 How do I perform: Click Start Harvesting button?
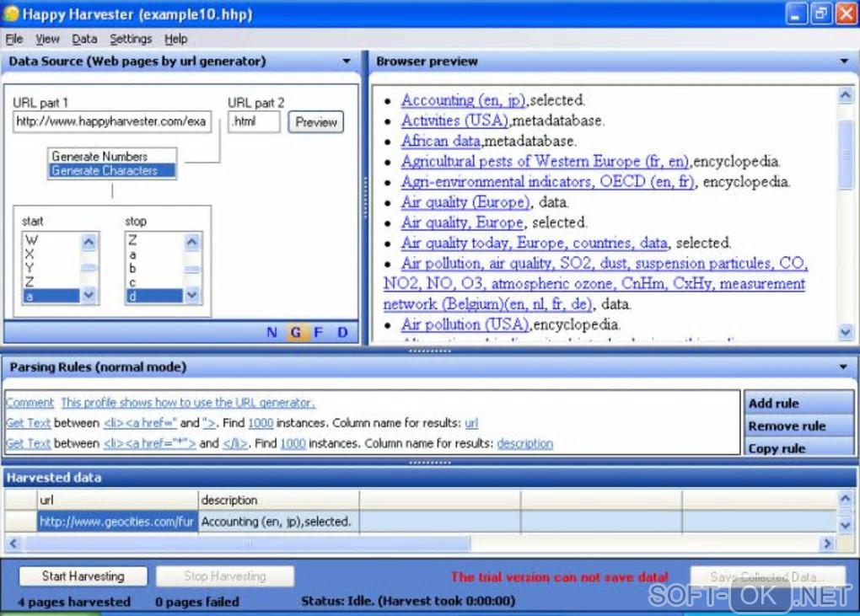pos(83,576)
